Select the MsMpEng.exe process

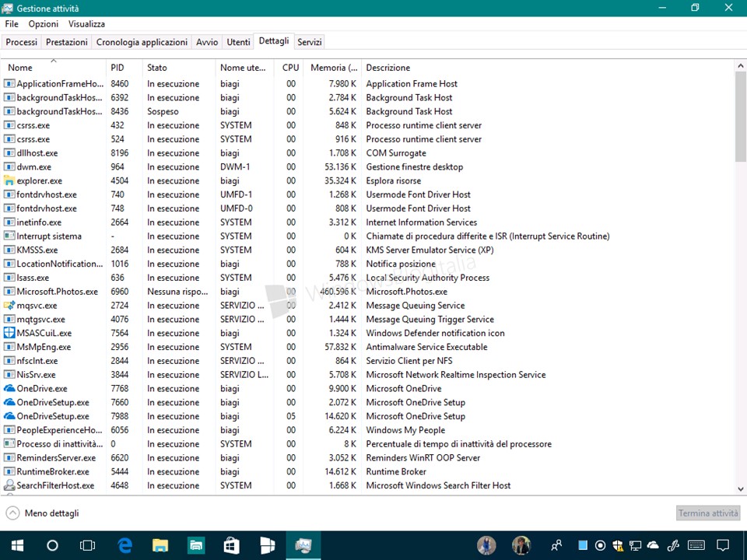pos(367,347)
